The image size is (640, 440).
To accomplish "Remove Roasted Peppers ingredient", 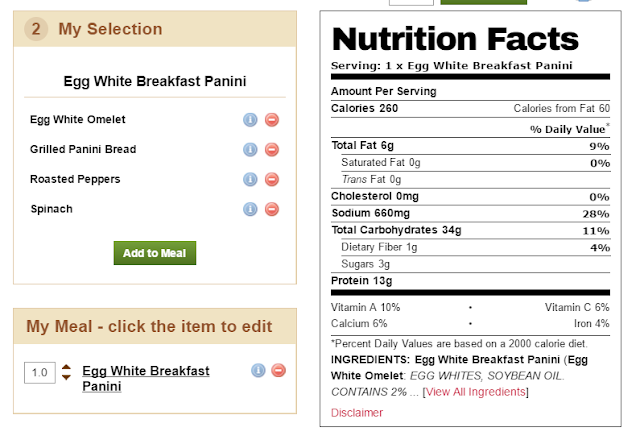I will point(271,180).
